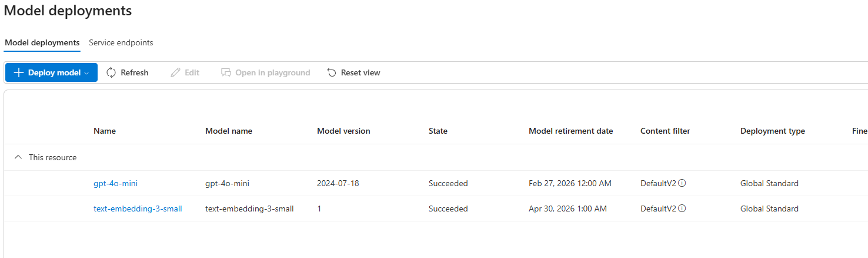Click the Refresh button label
868x258 pixels.
(135, 72)
